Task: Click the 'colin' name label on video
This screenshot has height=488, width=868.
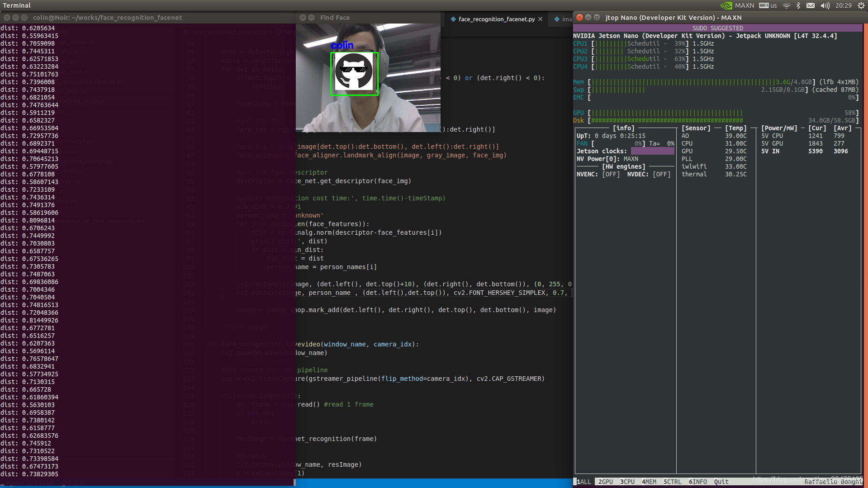Action: click(x=342, y=45)
